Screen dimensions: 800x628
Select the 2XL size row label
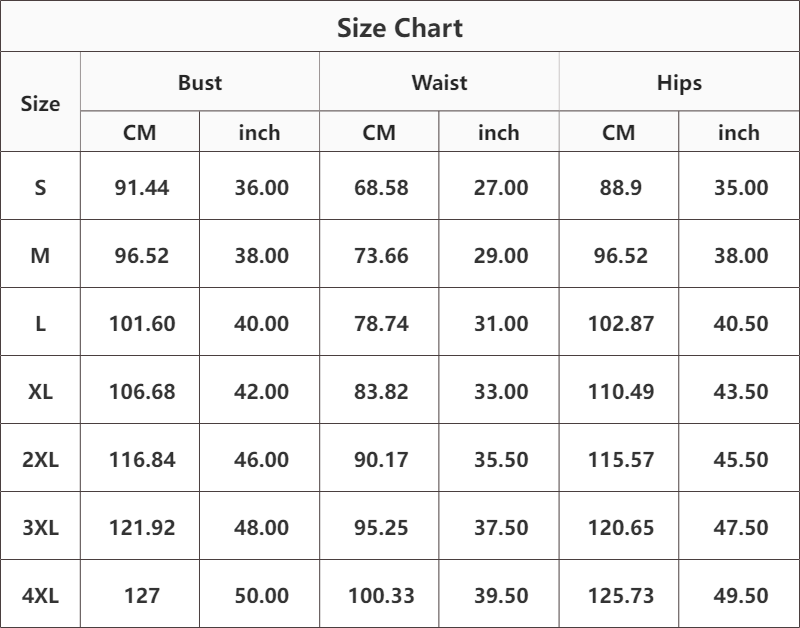(40, 460)
